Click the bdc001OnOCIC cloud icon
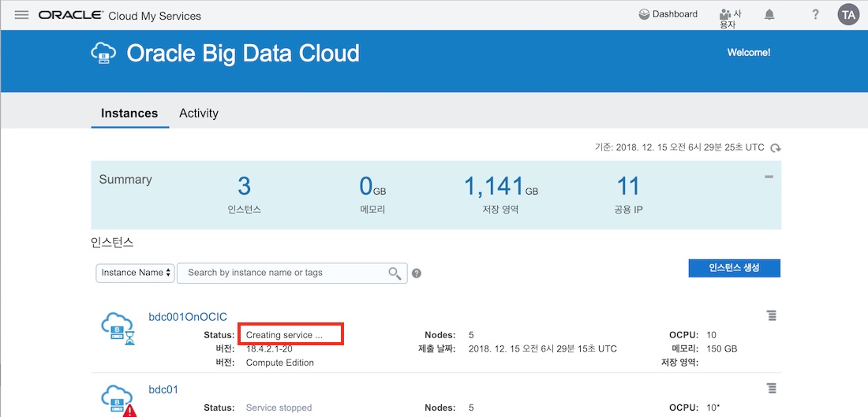This screenshot has width=868, height=417. 118,328
